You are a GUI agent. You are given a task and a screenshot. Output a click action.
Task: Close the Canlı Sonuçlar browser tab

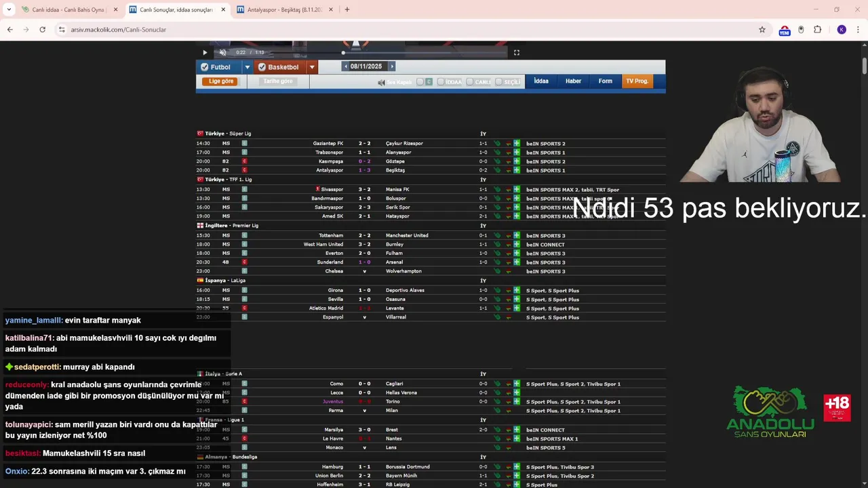223,9
